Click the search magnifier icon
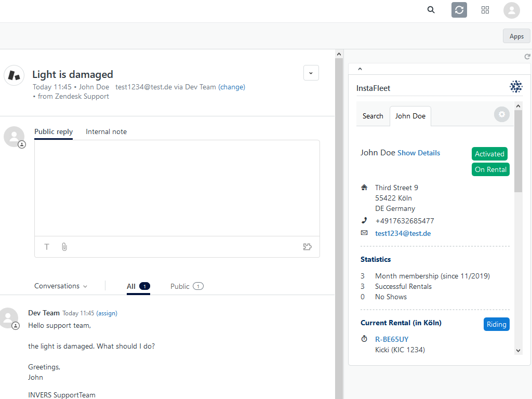Image resolution: width=532 pixels, height=399 pixels. coord(431,10)
